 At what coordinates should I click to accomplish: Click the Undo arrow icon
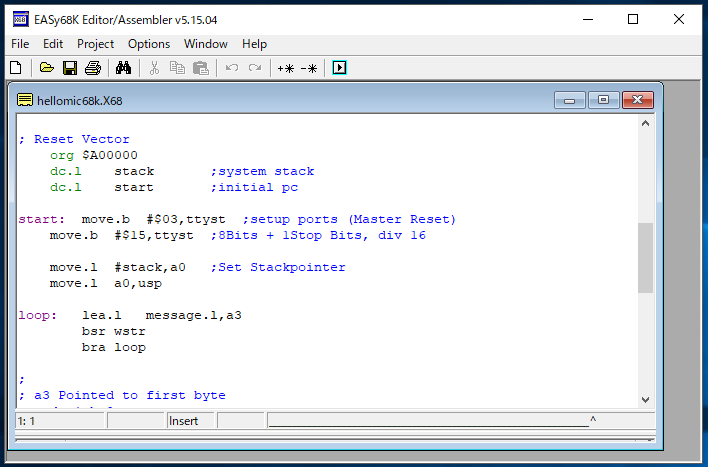click(231, 68)
